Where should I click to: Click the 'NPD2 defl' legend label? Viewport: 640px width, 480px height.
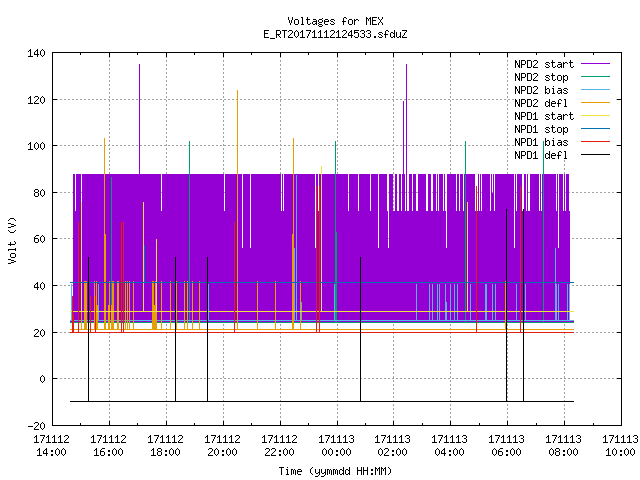point(541,103)
